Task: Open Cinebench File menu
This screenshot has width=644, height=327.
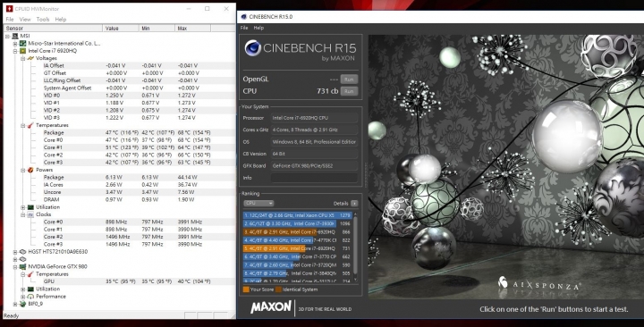Action: [x=244, y=28]
